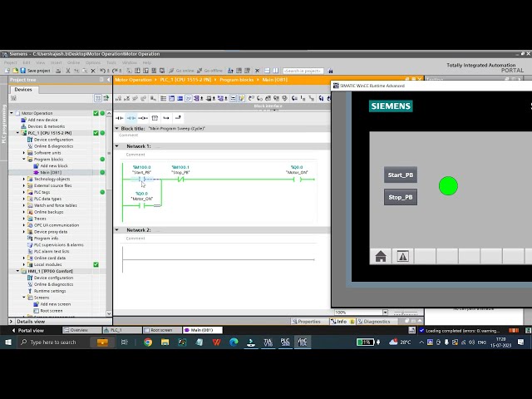The height and width of the screenshot is (399, 532).
Task: Open the Online menu
Action: click(73, 63)
